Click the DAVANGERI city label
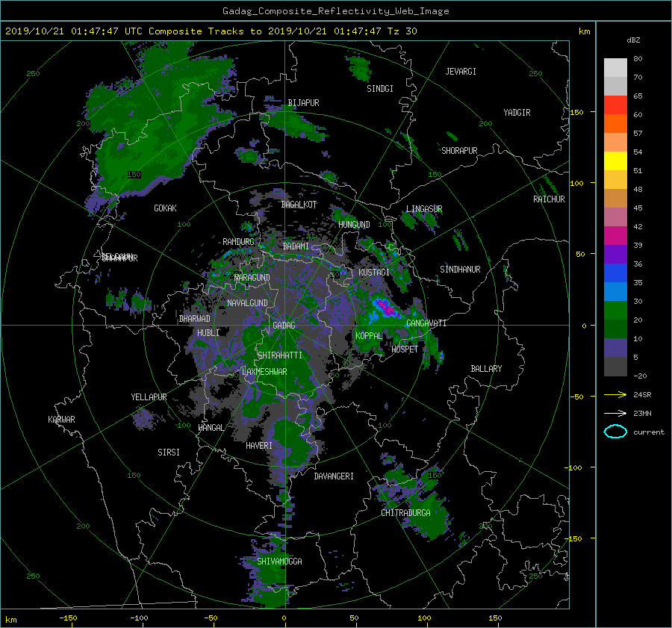This screenshot has height=628, width=672. (334, 476)
